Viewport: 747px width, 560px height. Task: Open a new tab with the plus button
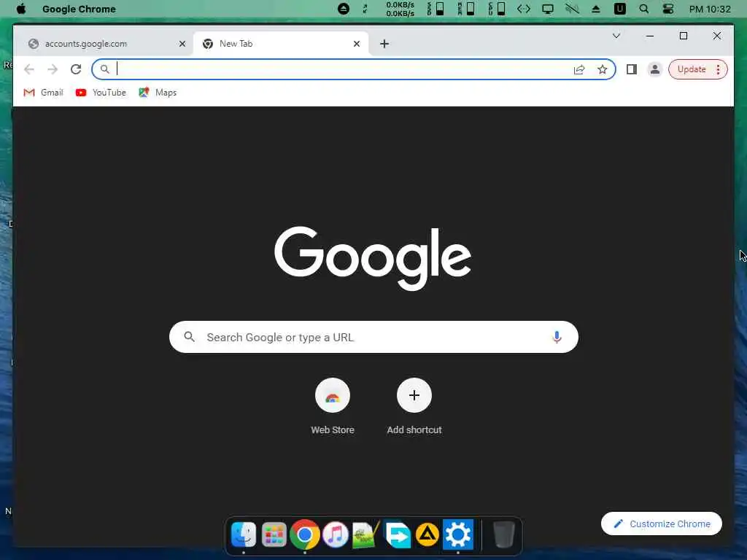tap(384, 44)
